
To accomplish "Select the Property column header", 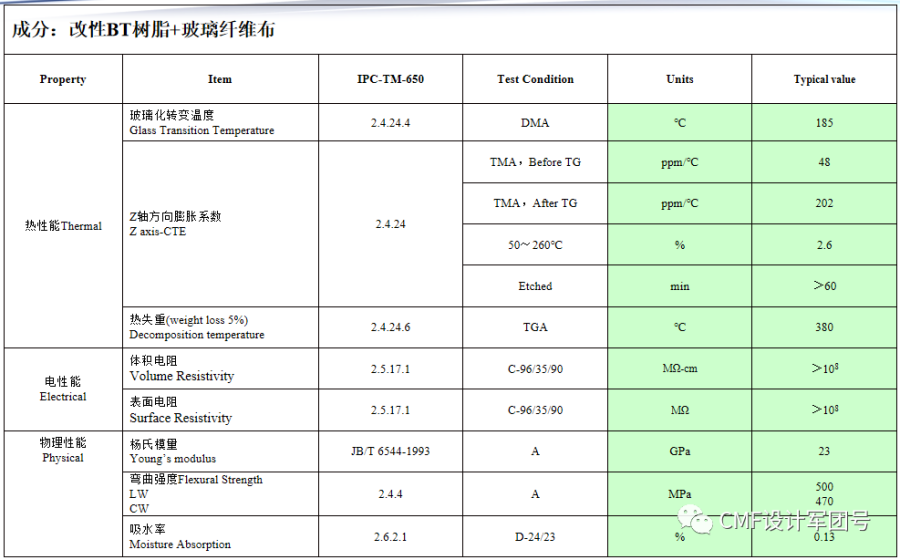I will (63, 79).
